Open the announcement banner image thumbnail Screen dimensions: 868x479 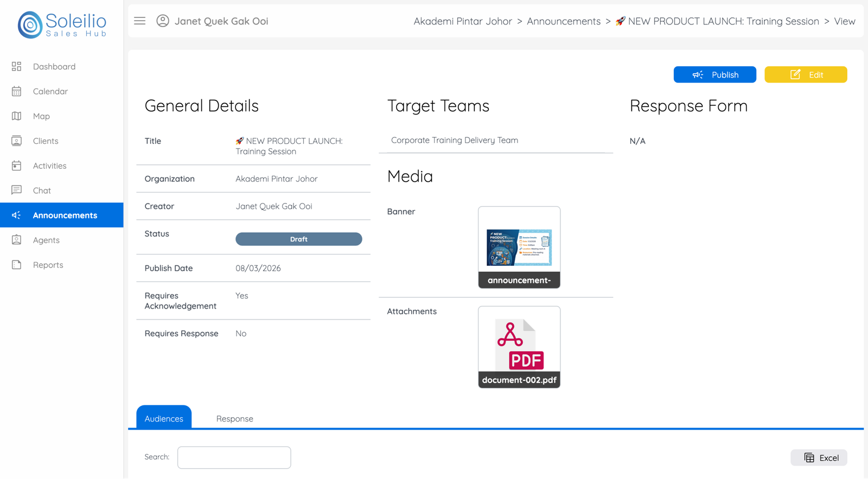pyautogui.click(x=519, y=247)
